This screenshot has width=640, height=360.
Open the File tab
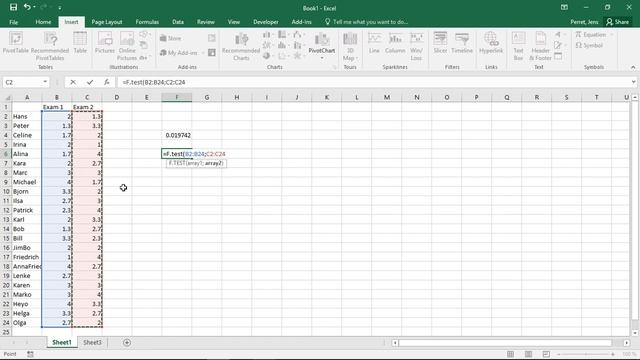pyautogui.click(x=13, y=22)
